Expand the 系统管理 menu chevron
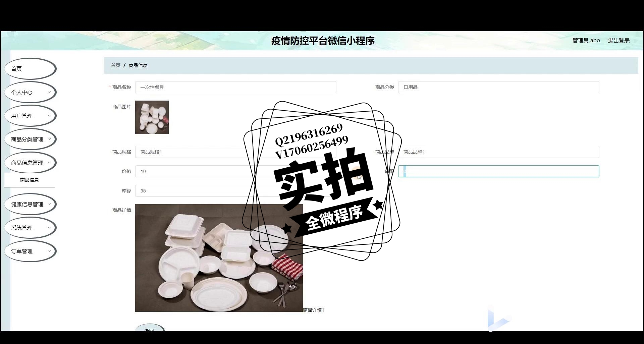 49,228
